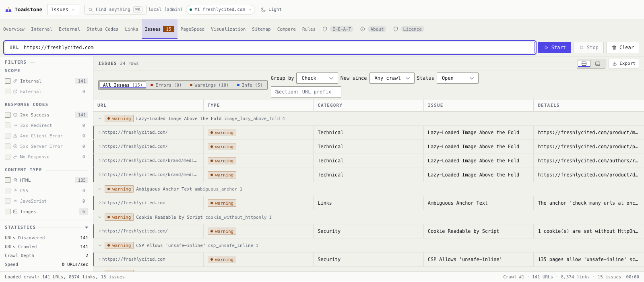Screen dimensions: 644x282
Task: Collapse the Lazy-Loaded Image Above the Fold group
Action: pos(100,118)
